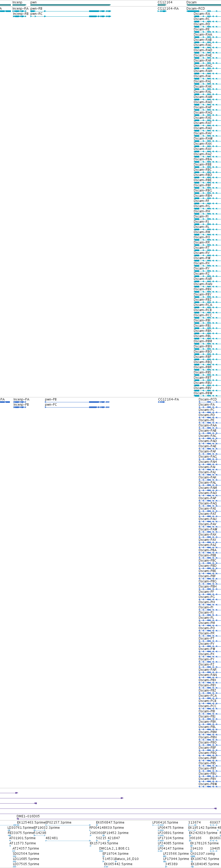221x868 pixels.
Task: Select EST EK056847.5prime
Action: coord(110,822)
